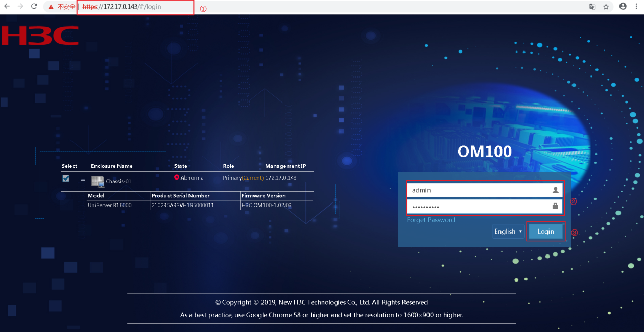Click the Primary(Current) role text
This screenshot has height=332, width=644.
[x=243, y=178]
